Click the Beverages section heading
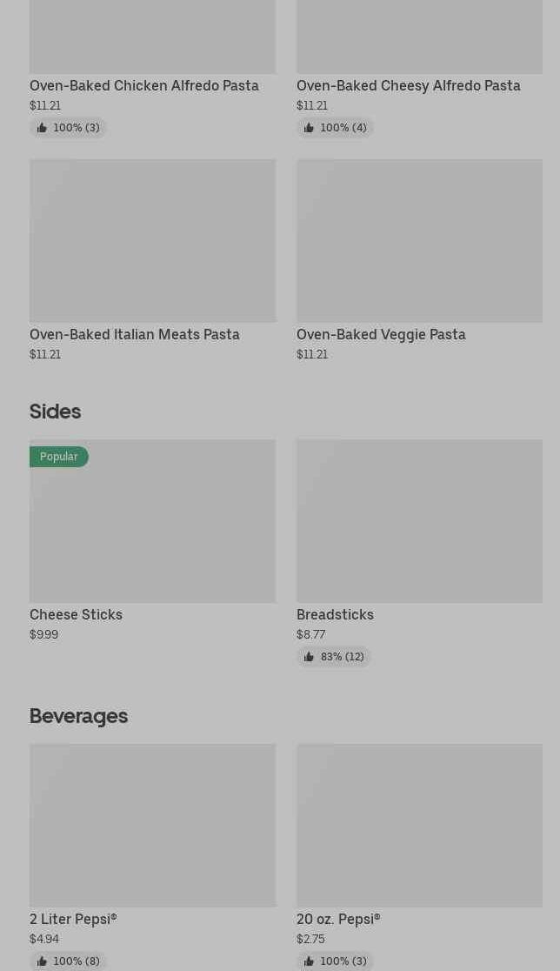 tap(78, 715)
